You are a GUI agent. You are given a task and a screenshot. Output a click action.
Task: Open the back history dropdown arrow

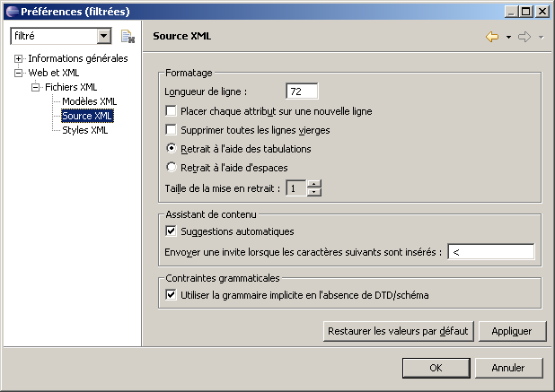click(508, 38)
